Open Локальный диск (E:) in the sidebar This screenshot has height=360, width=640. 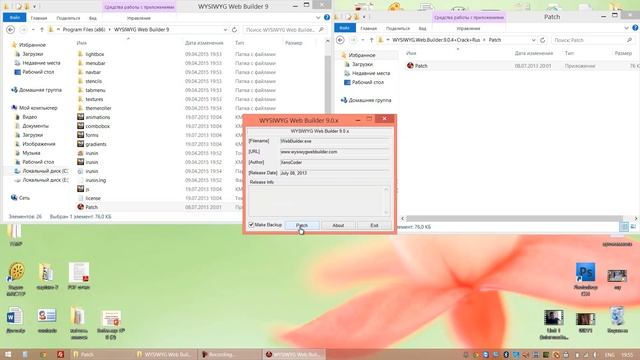tap(45, 180)
